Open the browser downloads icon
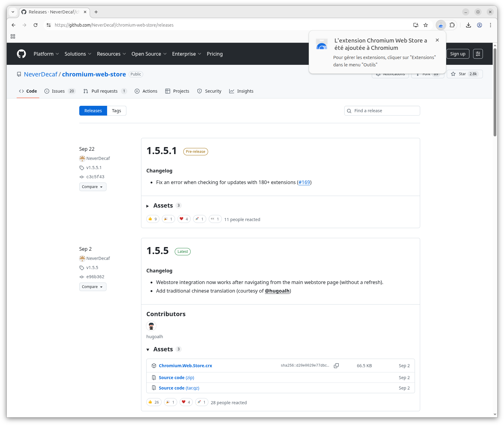 (468, 25)
